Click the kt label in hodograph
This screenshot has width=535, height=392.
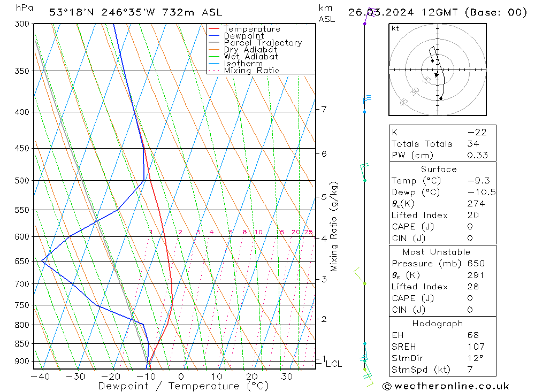click(395, 28)
